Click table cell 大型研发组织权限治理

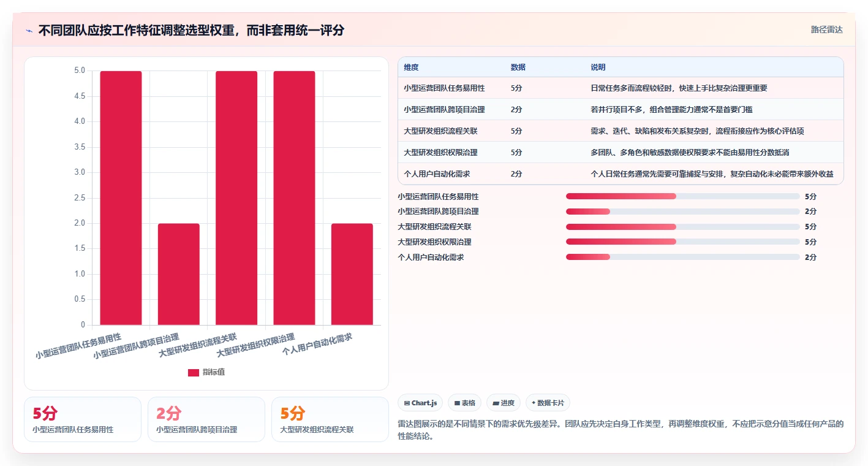click(440, 153)
